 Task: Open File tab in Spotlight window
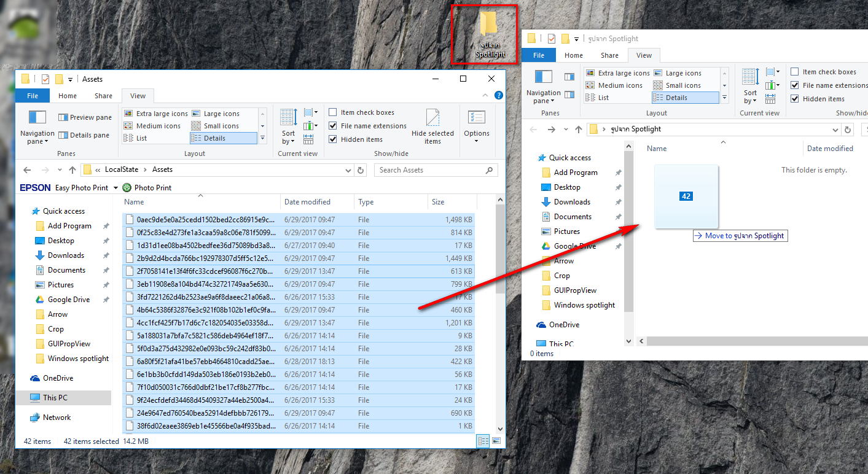(539, 55)
